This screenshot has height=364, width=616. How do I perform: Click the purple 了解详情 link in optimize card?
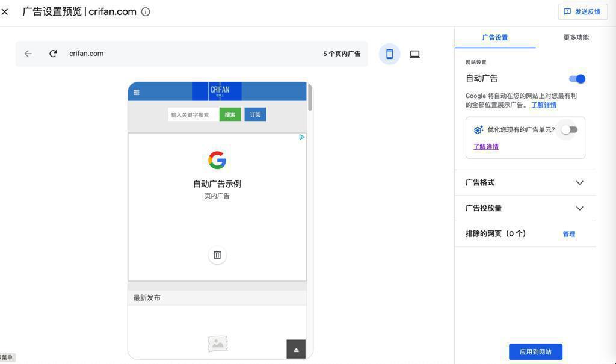pyautogui.click(x=486, y=147)
